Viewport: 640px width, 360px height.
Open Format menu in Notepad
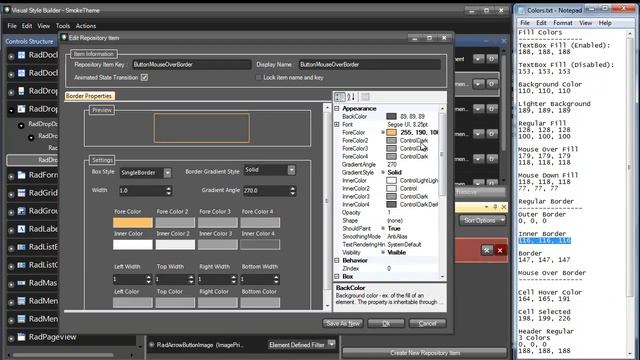563,23
